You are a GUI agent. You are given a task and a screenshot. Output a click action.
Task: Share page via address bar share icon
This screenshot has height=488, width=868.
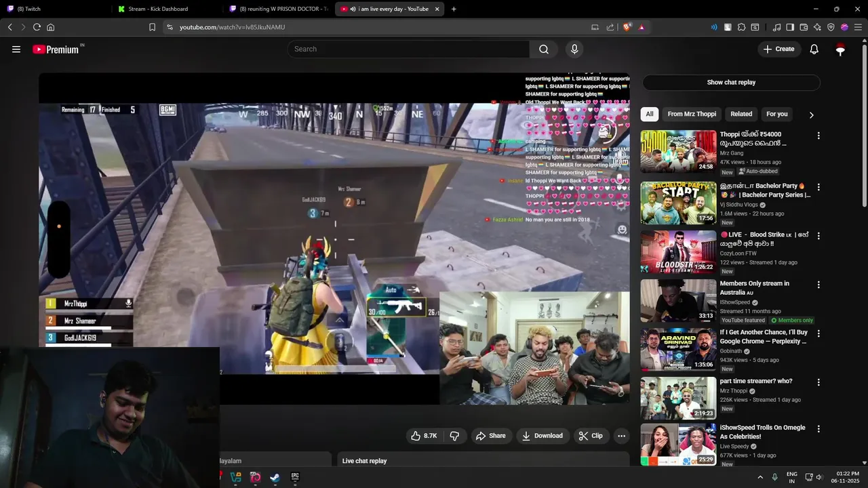[610, 27]
